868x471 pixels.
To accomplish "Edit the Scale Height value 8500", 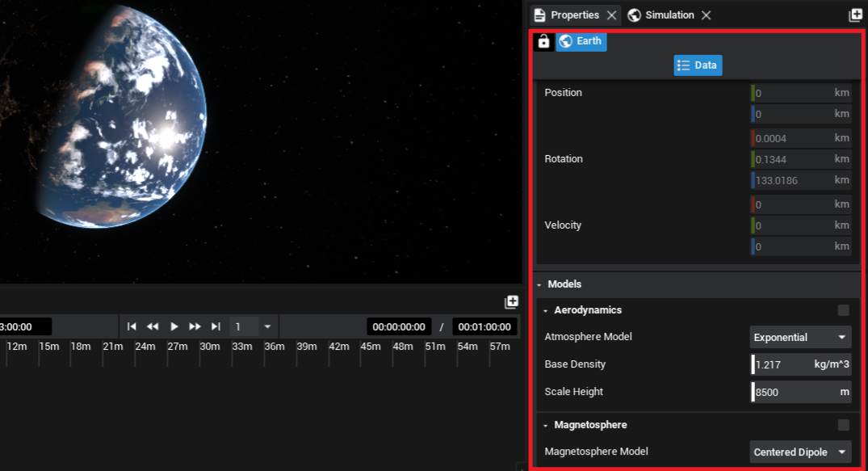I will click(800, 393).
